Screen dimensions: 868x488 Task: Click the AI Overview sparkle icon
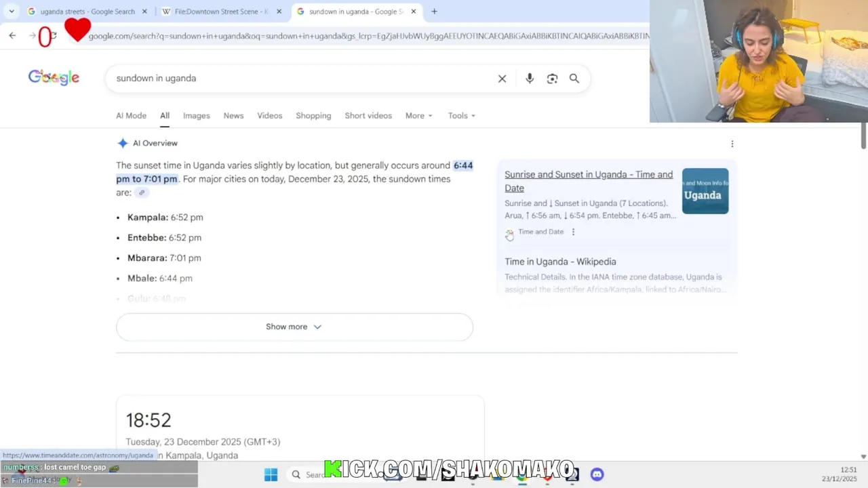click(x=123, y=143)
